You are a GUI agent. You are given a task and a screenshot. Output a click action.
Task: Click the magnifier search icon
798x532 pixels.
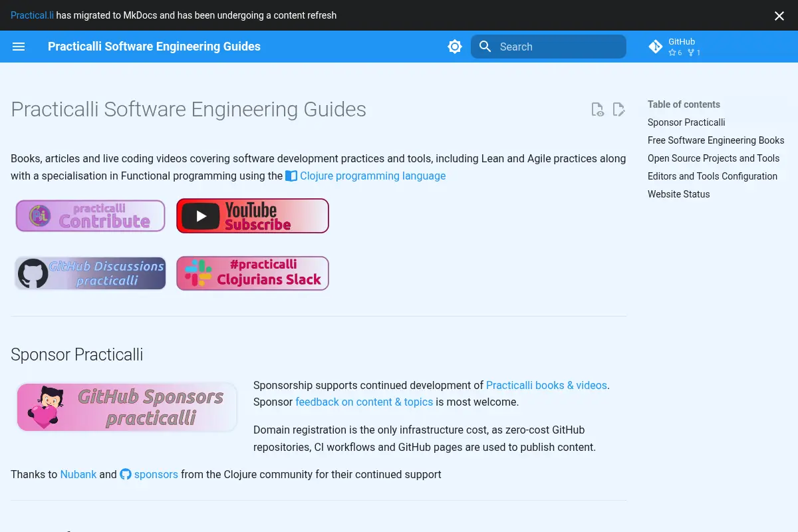[x=485, y=47]
